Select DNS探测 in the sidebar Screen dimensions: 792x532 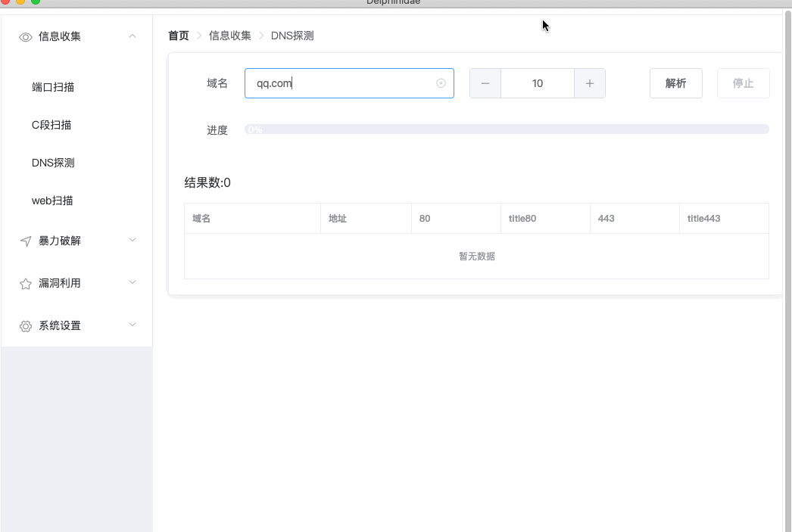click(x=53, y=163)
